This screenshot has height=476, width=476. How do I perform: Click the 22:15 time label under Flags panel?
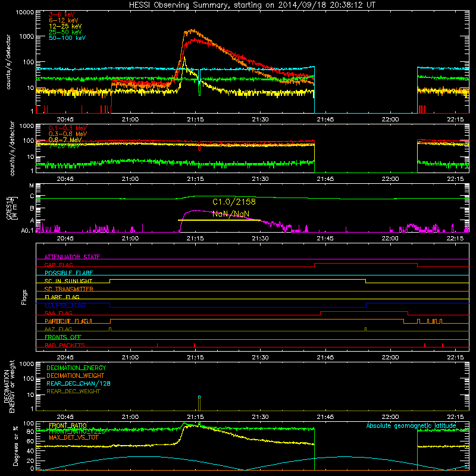click(x=455, y=358)
